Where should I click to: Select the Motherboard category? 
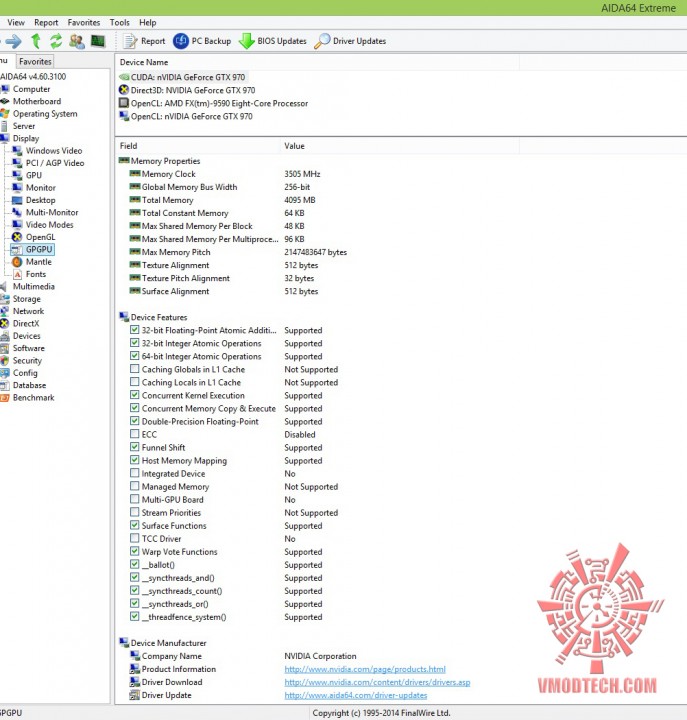[x=37, y=101]
